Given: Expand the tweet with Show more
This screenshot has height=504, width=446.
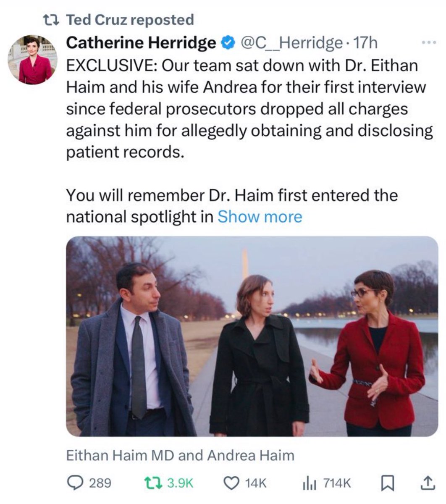Looking at the screenshot, I should pos(260,217).
